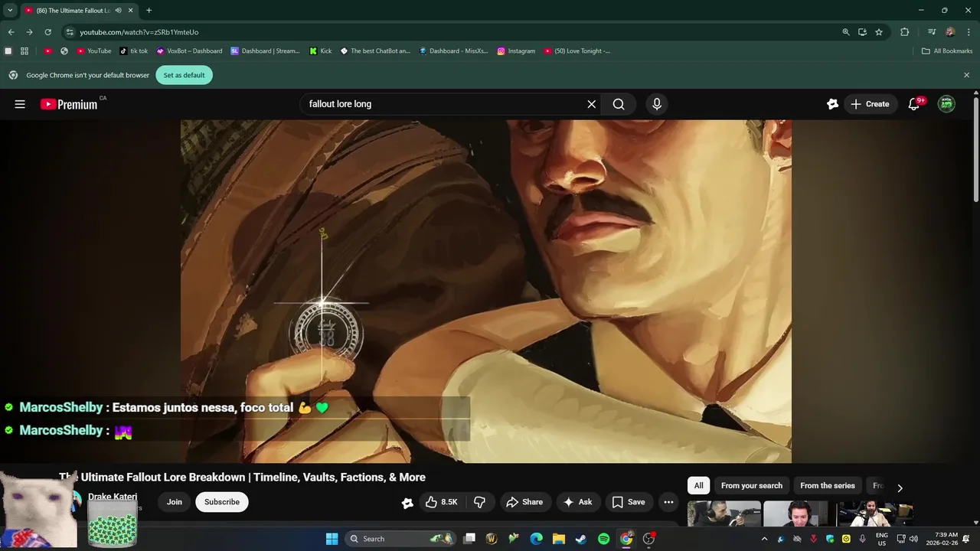Open World of Warcraft taskbar icon
Screen dimensions: 980x551
click(x=492, y=539)
